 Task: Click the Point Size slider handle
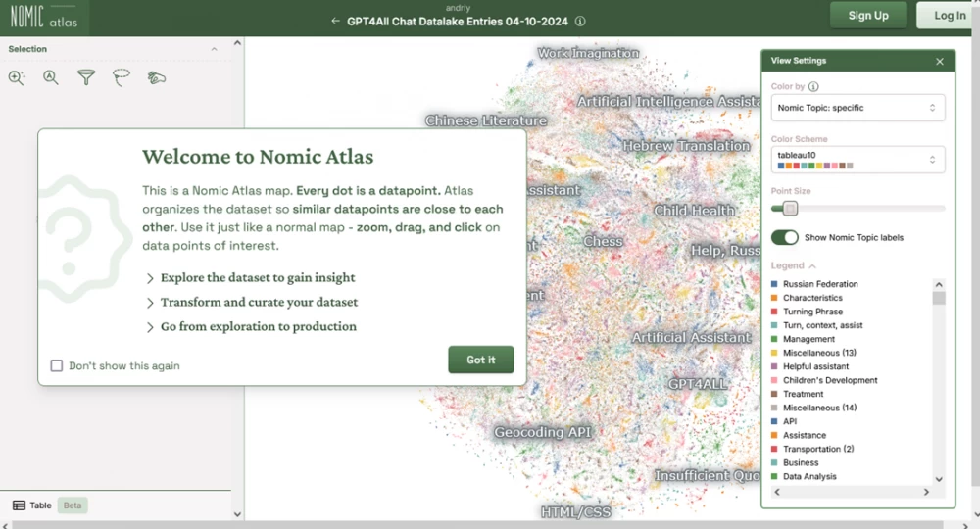[x=790, y=209]
